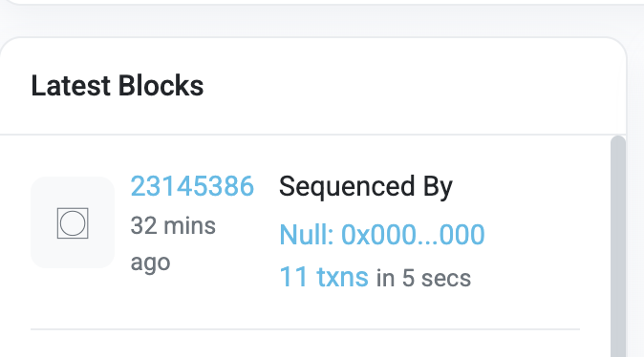Image resolution: width=644 pixels, height=357 pixels.
Task: Click the 'Sequenced By' label
Action: coord(366,187)
